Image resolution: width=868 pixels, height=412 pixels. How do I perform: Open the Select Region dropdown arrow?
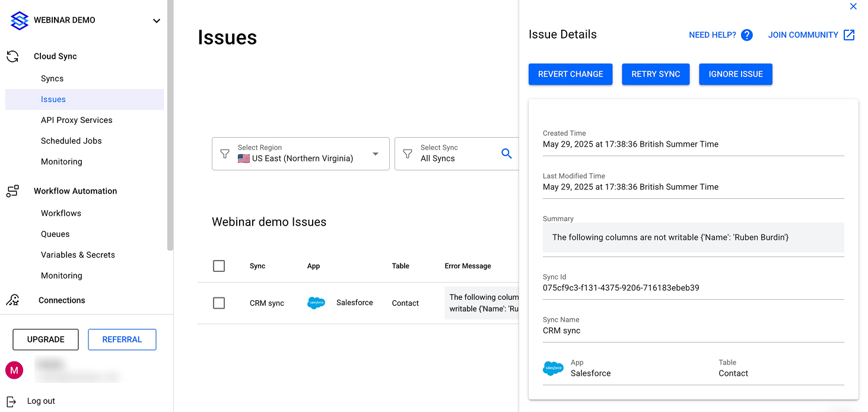(376, 154)
